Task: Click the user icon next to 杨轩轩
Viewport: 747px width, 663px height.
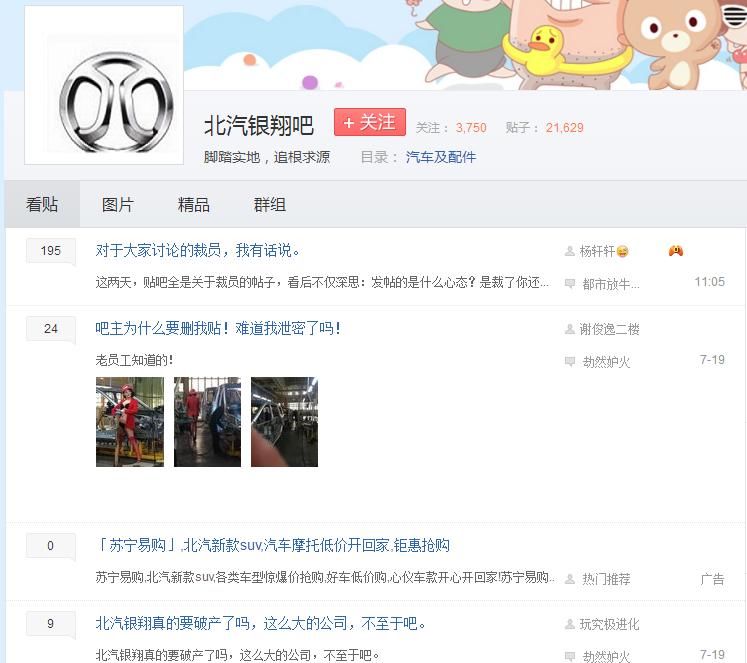Action: pos(569,251)
